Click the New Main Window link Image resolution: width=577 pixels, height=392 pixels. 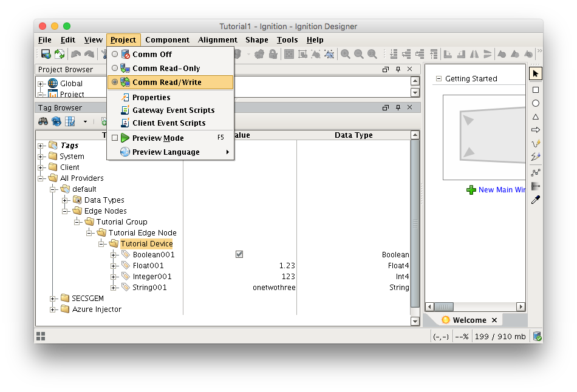point(501,190)
